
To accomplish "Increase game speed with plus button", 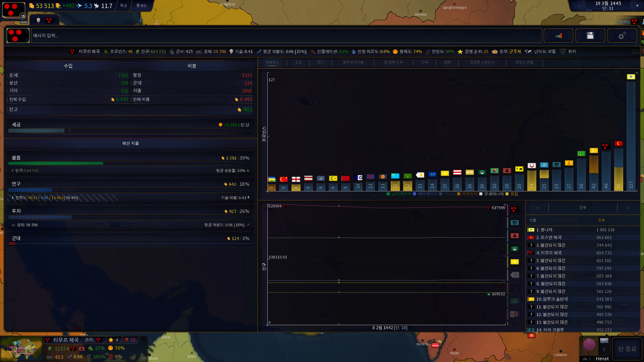I will coord(637,5).
